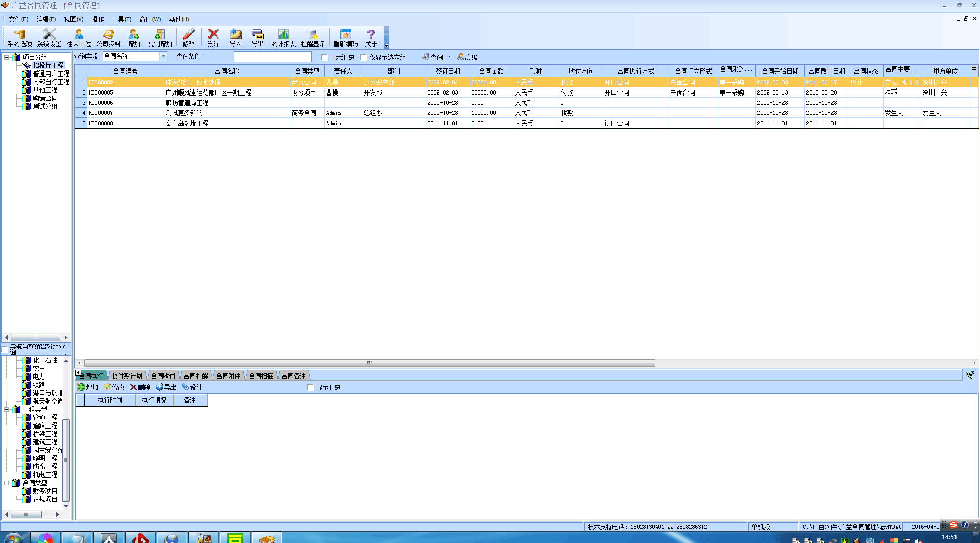Switch to the 收付款计划 tab
Viewport: 980px width, 543px height.
pyautogui.click(x=127, y=376)
